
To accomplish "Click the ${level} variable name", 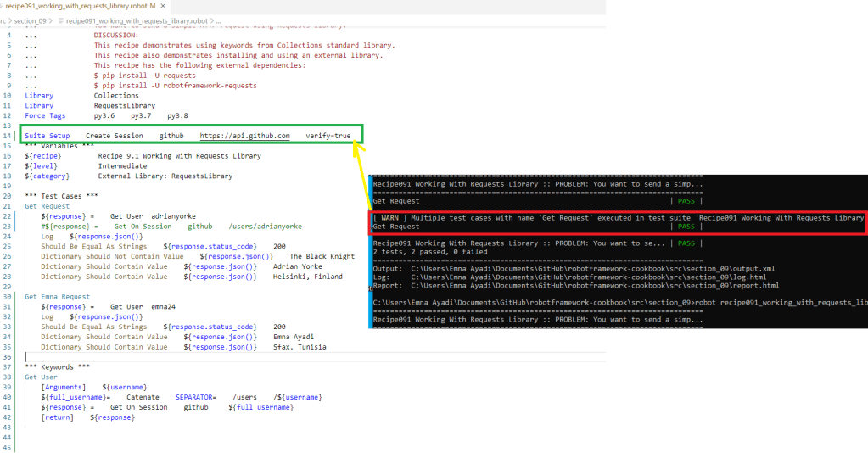I will coord(41,166).
